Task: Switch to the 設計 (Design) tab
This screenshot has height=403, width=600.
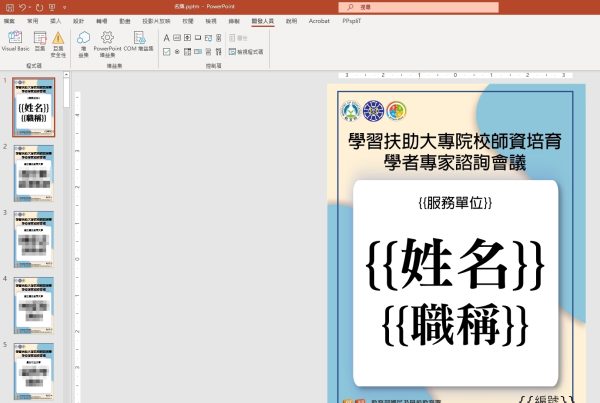Action: 79,19
